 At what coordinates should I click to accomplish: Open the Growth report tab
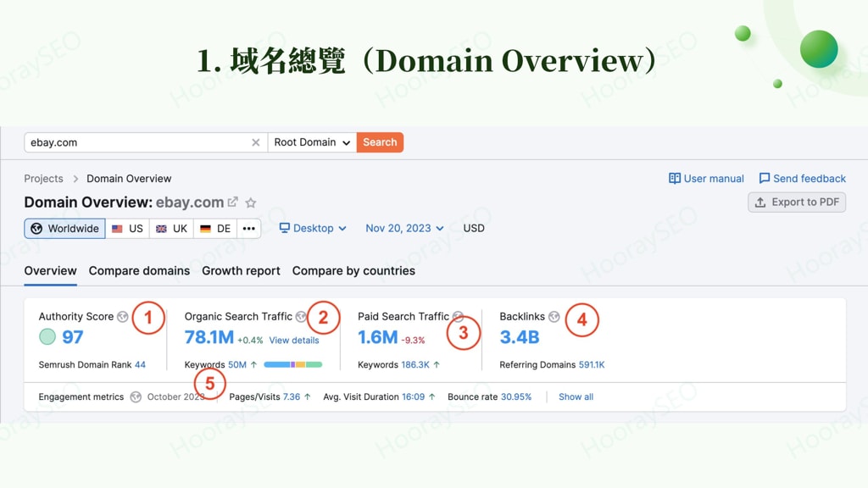click(241, 271)
